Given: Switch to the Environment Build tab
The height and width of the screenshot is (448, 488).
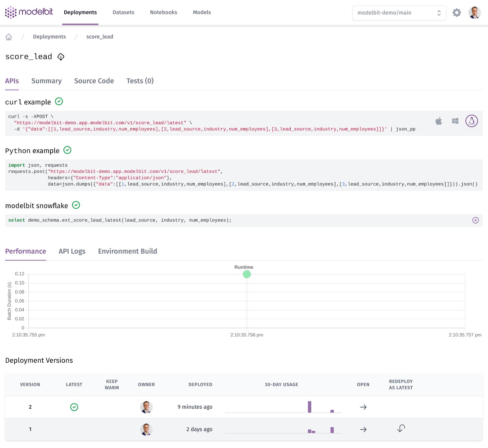Looking at the screenshot, I should (127, 251).
